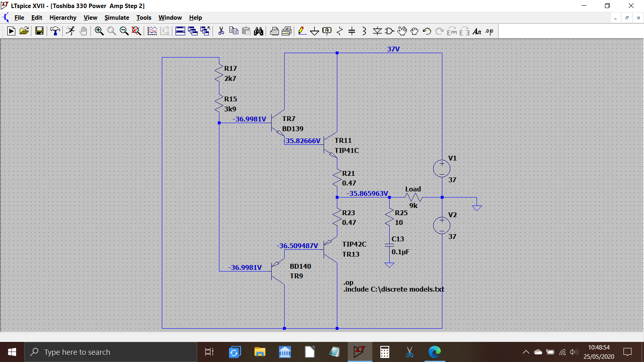644x362 pixels.
Task: Zoom out using the magnifier minus icon
Action: [124, 31]
